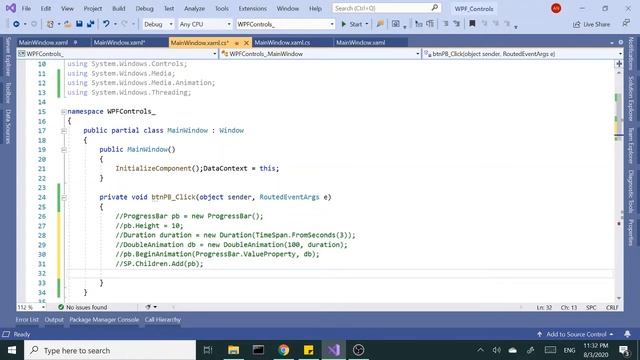Undo the last edit

click(106, 24)
